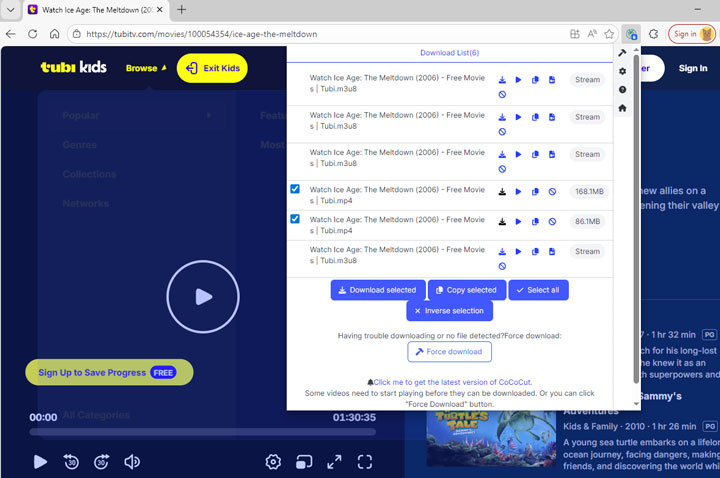Expand the Tubi Browse dropdown

click(146, 68)
